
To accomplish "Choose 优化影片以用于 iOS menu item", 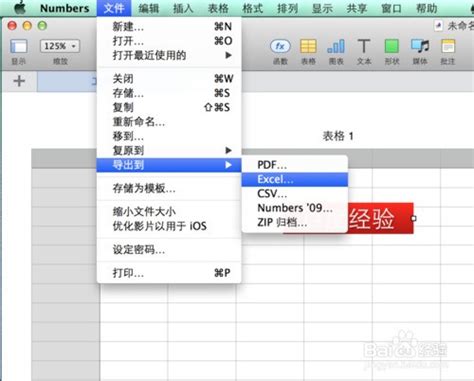I will pos(169,226).
